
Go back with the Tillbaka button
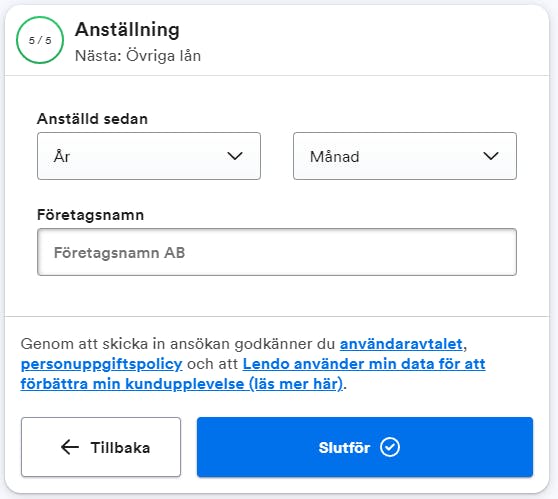point(101,447)
